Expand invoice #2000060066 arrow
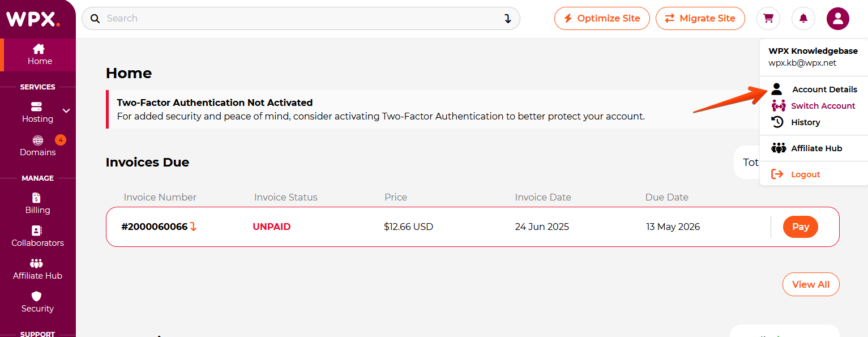 [x=193, y=227]
